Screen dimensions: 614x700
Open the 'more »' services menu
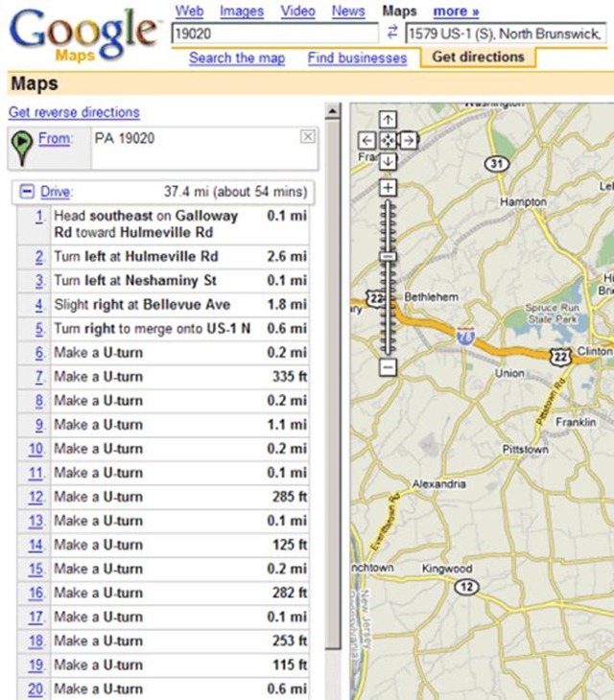click(456, 12)
